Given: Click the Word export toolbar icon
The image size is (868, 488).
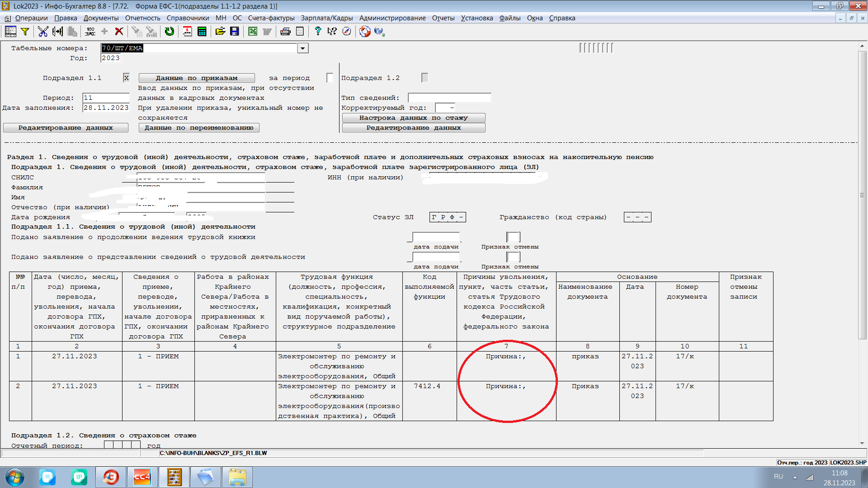Looking at the screenshot, I should (x=267, y=31).
